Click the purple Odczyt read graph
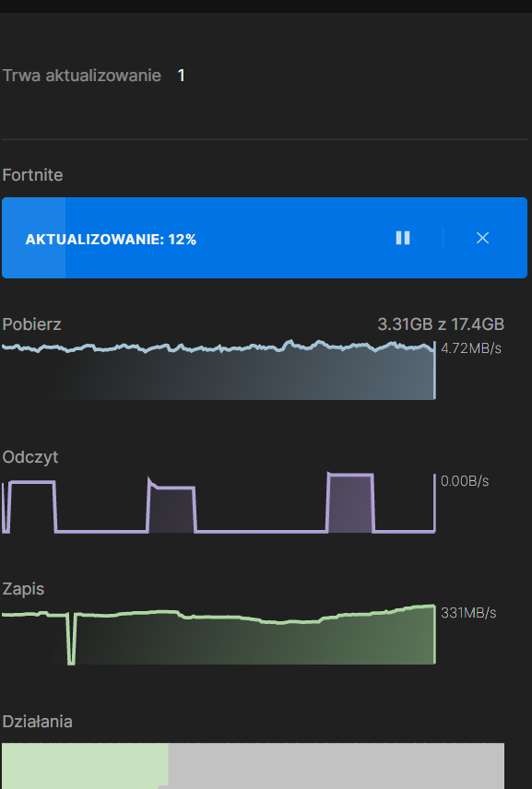532x789 pixels. (219, 502)
